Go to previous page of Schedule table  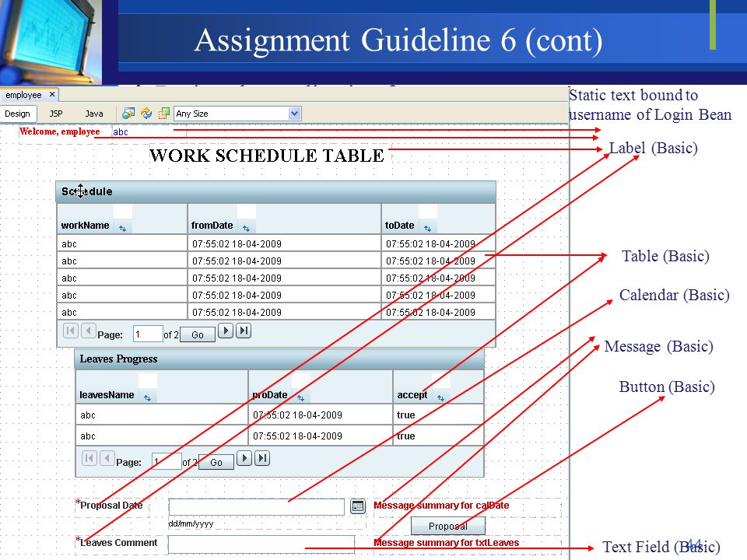tap(88, 331)
